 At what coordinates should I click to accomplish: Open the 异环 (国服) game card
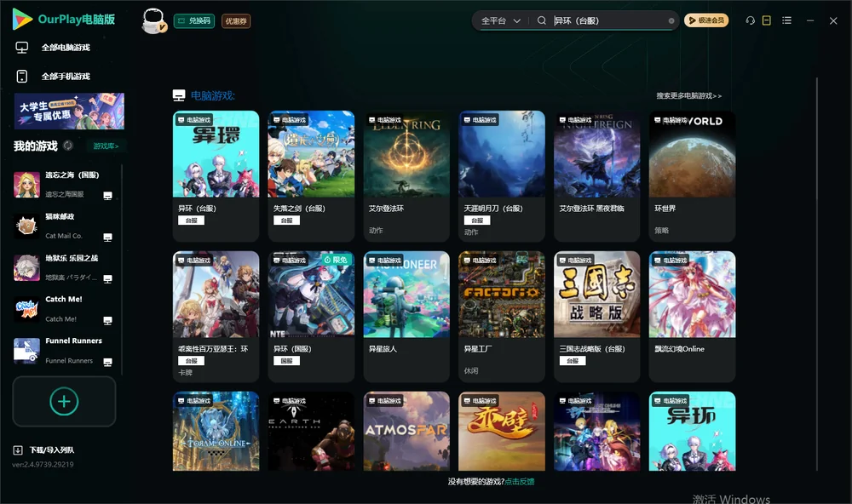[311, 317]
